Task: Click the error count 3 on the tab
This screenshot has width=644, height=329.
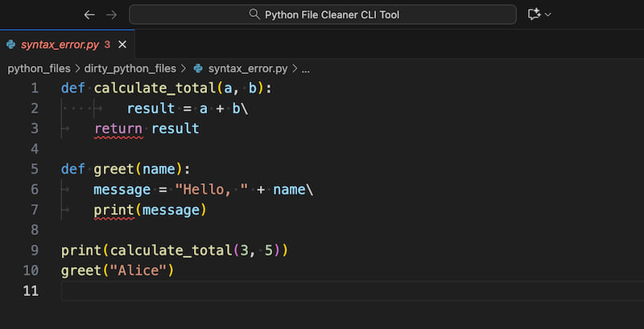Action: (107, 45)
